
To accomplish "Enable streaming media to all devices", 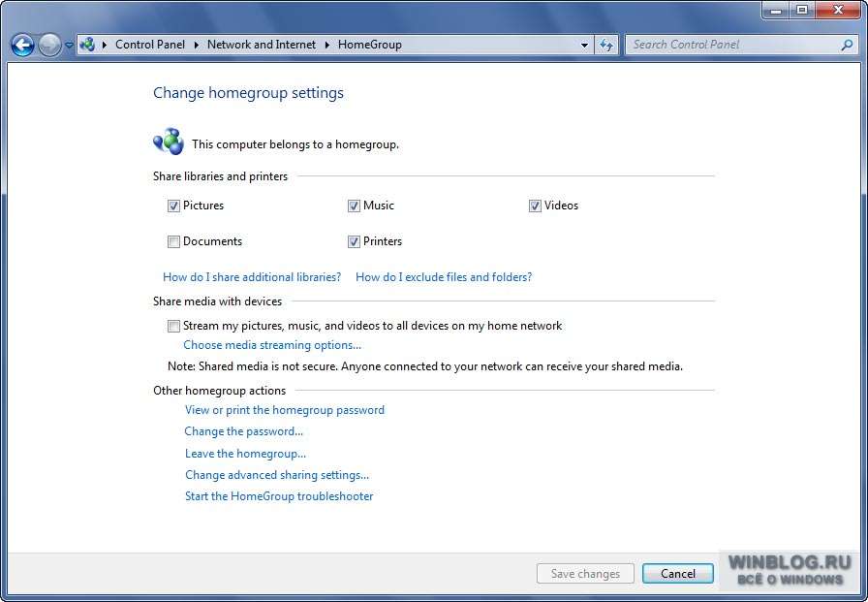I will click(x=173, y=326).
